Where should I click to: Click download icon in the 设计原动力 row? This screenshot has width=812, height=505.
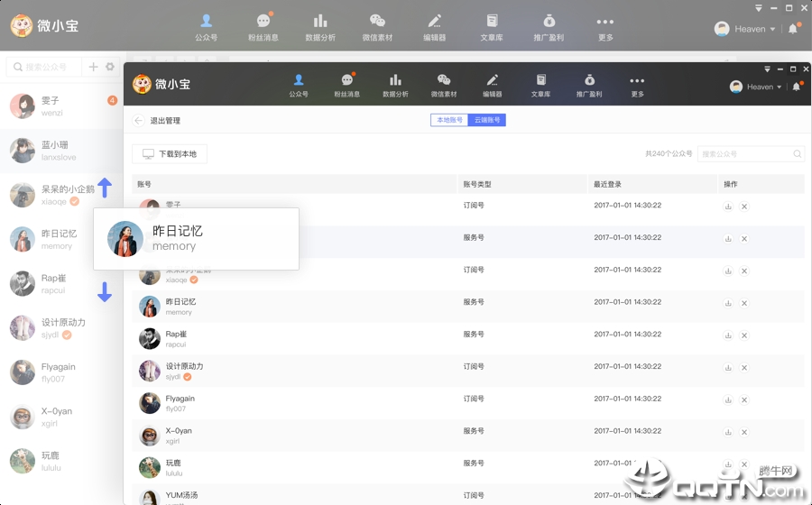pos(728,367)
